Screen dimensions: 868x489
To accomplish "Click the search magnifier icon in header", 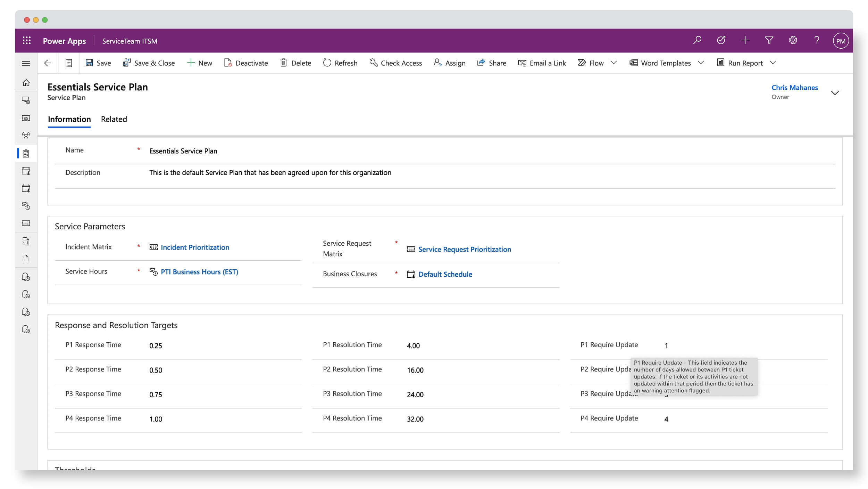I will tap(697, 40).
